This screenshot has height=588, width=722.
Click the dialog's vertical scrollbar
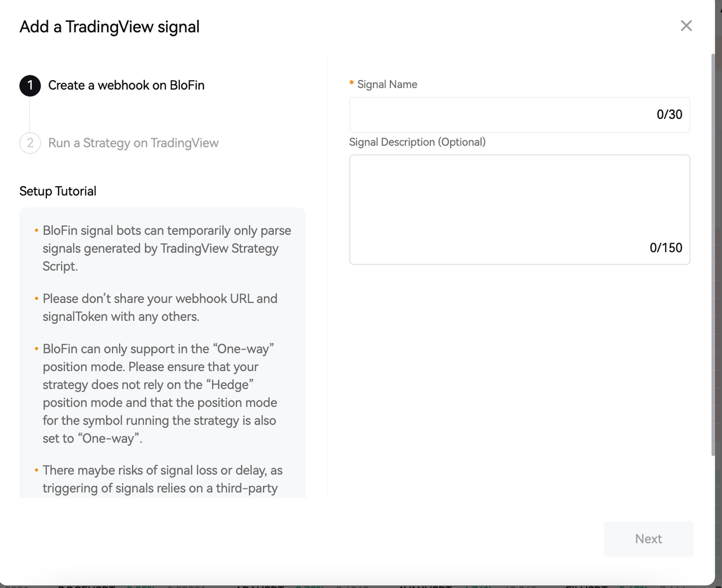(713, 254)
